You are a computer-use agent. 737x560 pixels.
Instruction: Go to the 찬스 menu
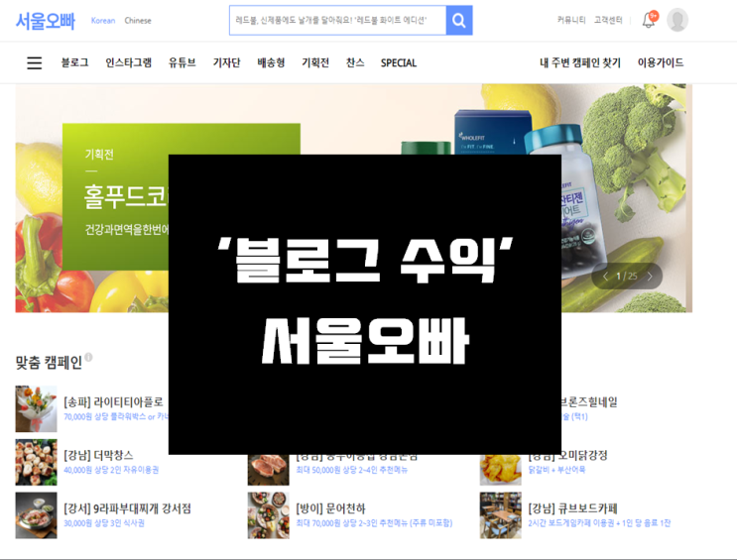[355, 63]
